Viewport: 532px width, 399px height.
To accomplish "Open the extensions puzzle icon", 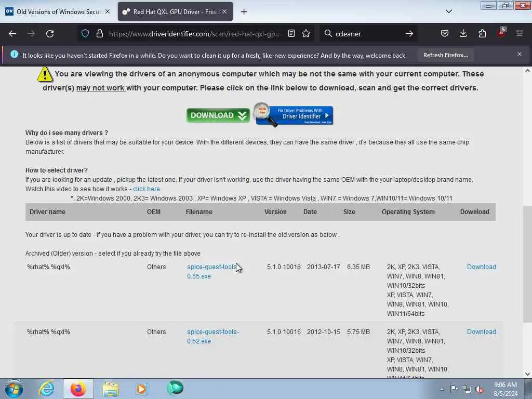I will pyautogui.click(x=482, y=34).
